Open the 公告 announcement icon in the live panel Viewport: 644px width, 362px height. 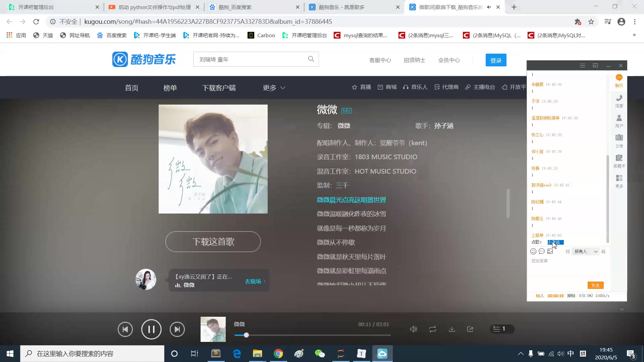(619, 141)
